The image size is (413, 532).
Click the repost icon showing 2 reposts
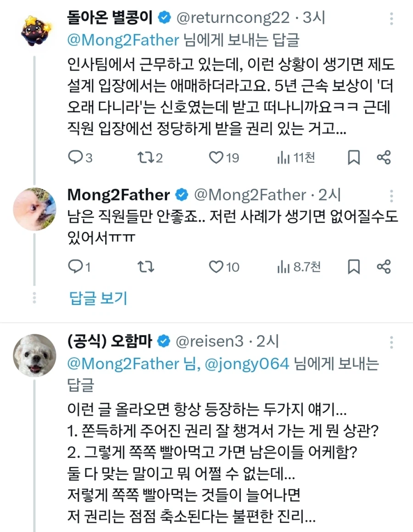pos(147,158)
